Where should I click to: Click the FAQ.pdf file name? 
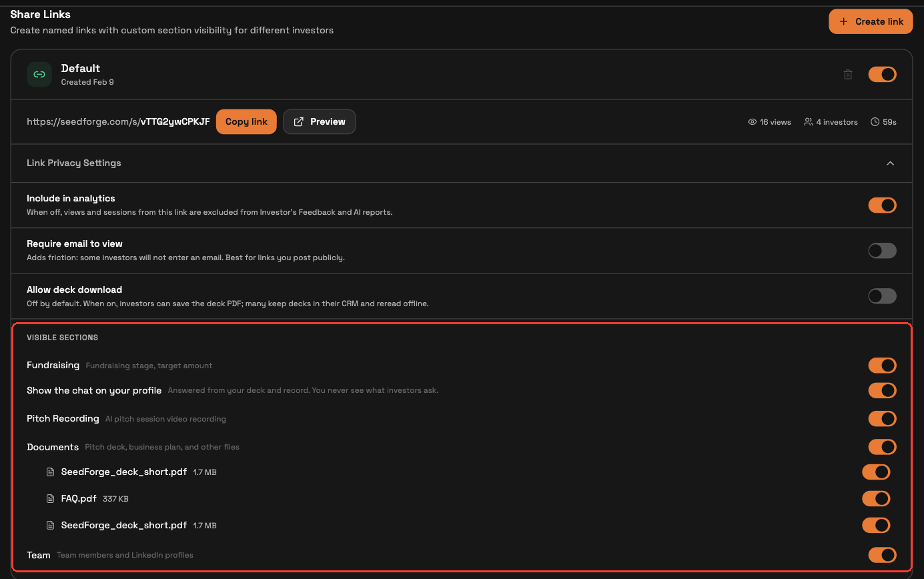79,498
